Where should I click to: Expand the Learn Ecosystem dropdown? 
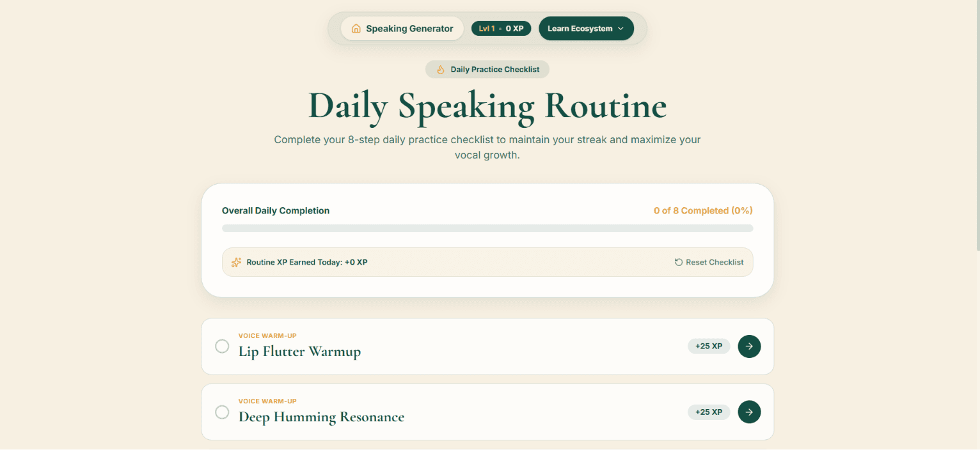click(x=586, y=29)
